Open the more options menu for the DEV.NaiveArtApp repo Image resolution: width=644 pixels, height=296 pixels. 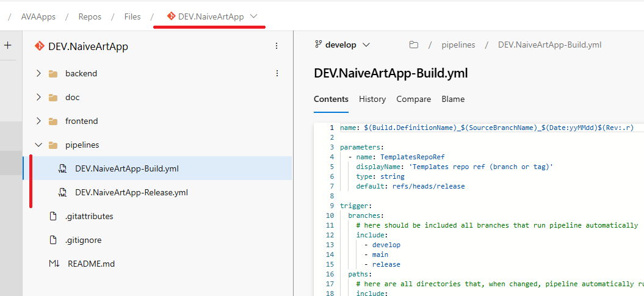277,46
